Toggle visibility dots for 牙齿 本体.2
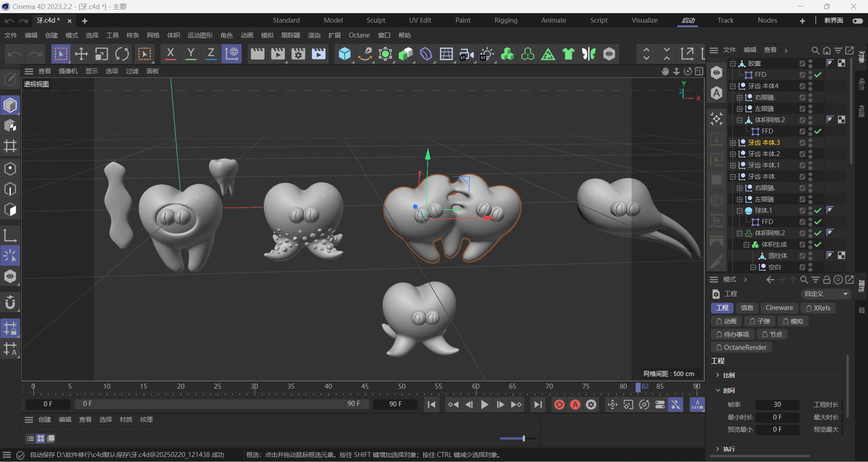This screenshot has width=868, height=462. coord(810,154)
